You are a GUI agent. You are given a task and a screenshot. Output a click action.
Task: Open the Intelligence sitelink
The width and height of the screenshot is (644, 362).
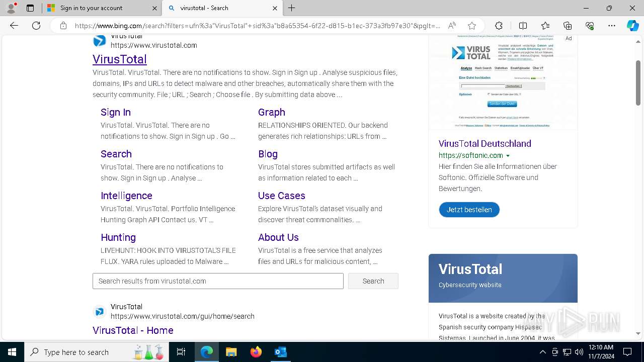(x=126, y=196)
